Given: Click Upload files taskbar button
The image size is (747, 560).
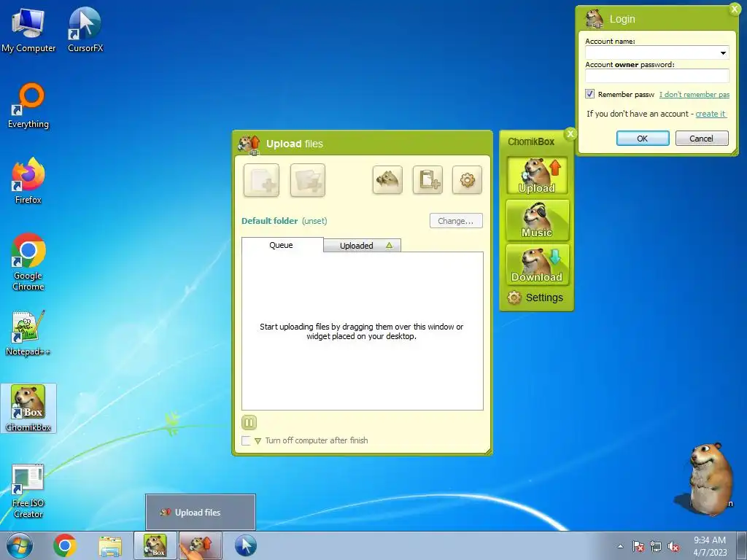Looking at the screenshot, I should click(200, 545).
